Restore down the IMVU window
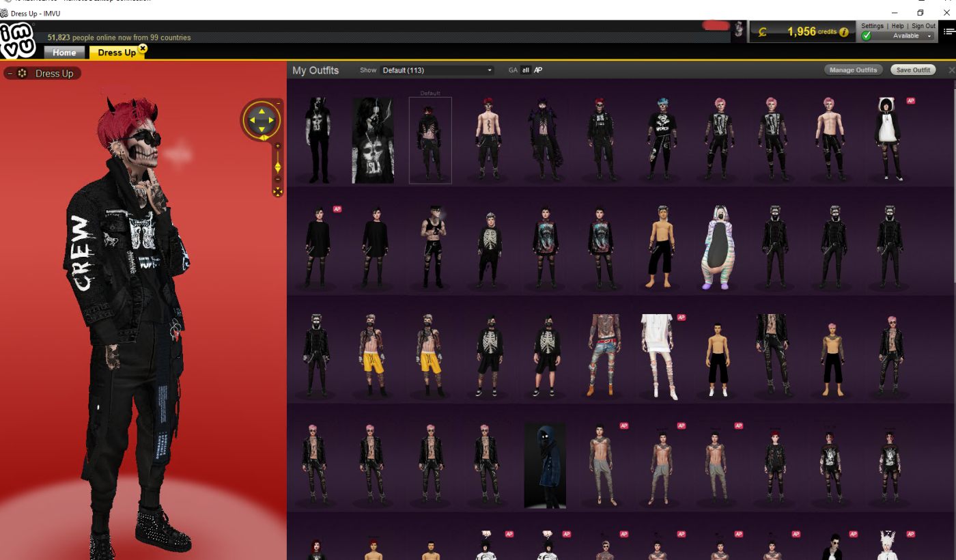The width and height of the screenshot is (956, 560). tap(920, 12)
